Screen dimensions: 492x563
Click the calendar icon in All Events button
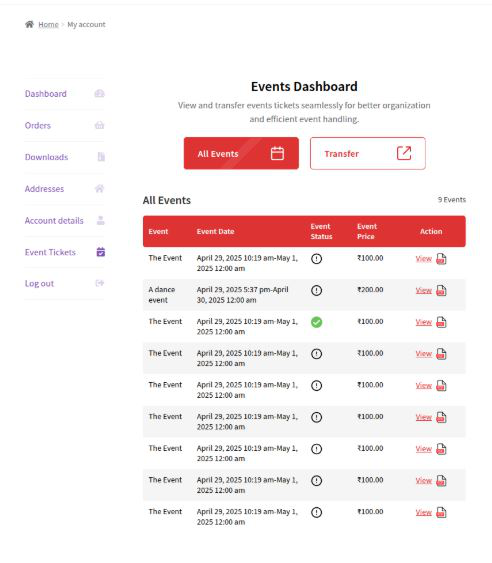pyautogui.click(x=277, y=153)
